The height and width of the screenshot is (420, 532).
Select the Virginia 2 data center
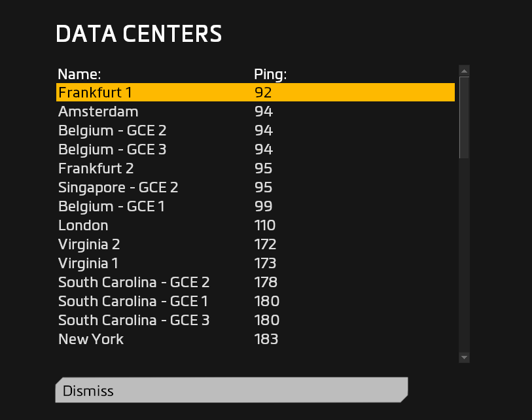89,245
